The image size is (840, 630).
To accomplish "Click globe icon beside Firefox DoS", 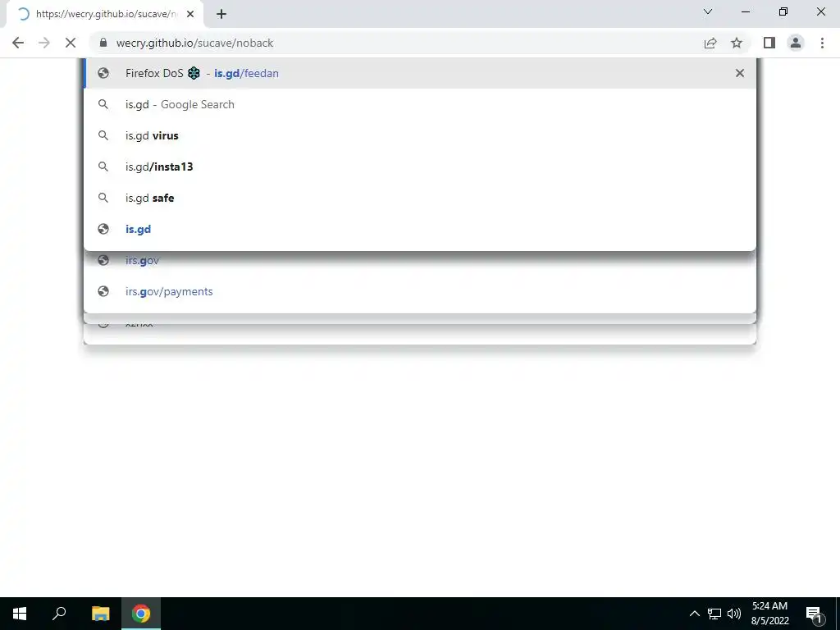I will [x=103, y=73].
